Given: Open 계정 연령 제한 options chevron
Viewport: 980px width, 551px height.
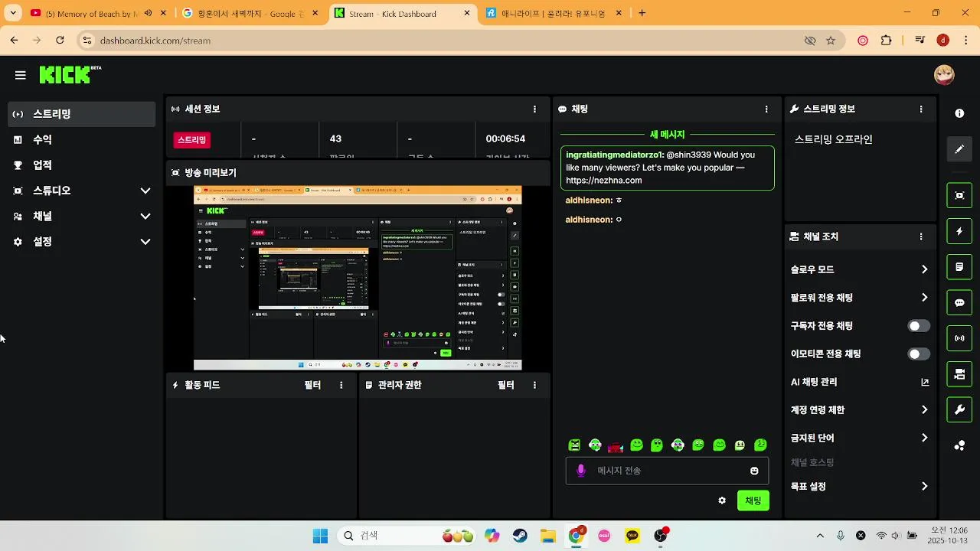Looking at the screenshot, I should click(924, 410).
